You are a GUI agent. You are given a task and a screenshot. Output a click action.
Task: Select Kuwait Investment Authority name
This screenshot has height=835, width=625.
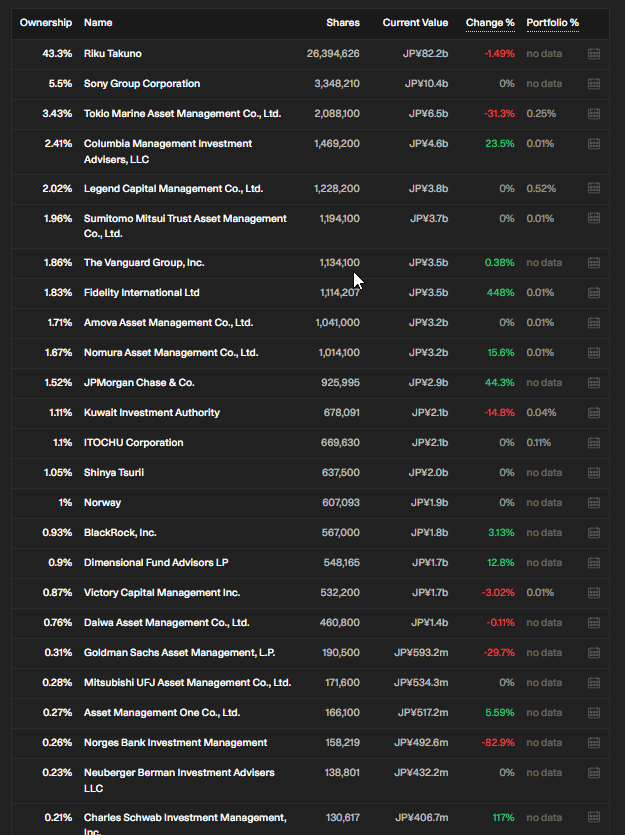coord(152,413)
